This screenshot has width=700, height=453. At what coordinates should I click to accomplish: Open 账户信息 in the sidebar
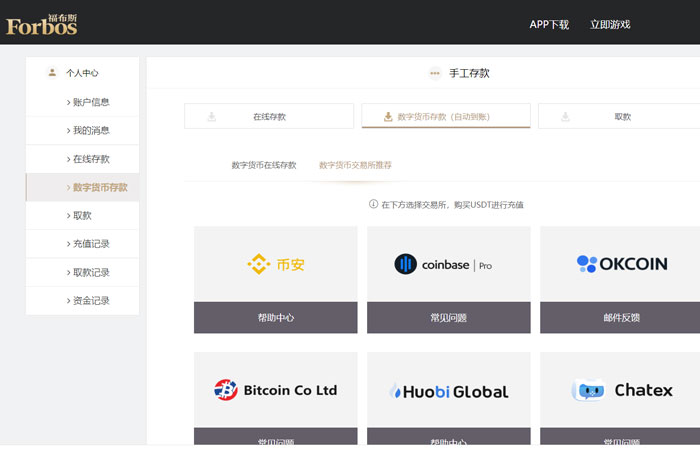point(83,102)
